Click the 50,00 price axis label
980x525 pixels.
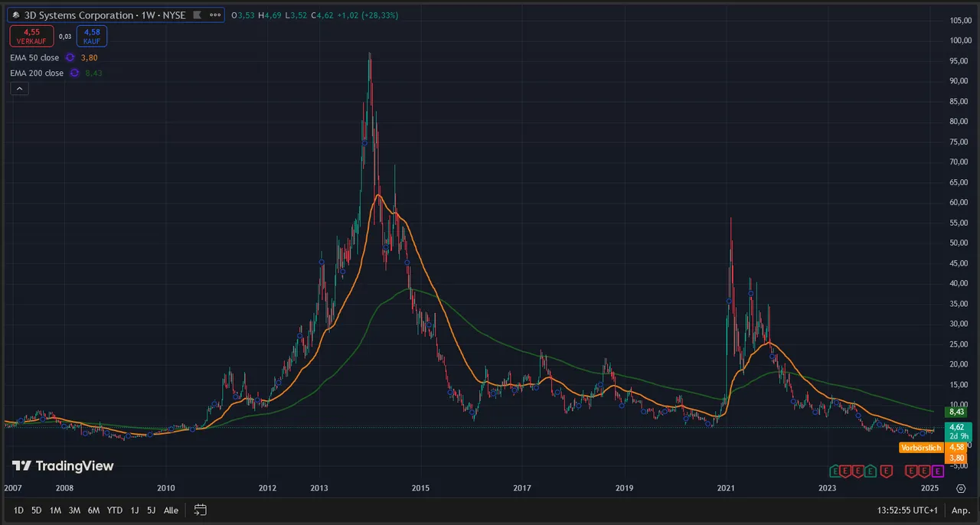point(960,243)
